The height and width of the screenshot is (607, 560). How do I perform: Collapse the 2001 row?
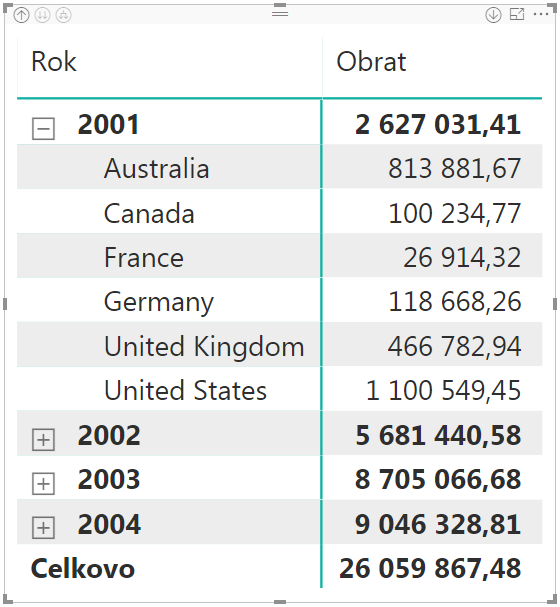point(43,129)
